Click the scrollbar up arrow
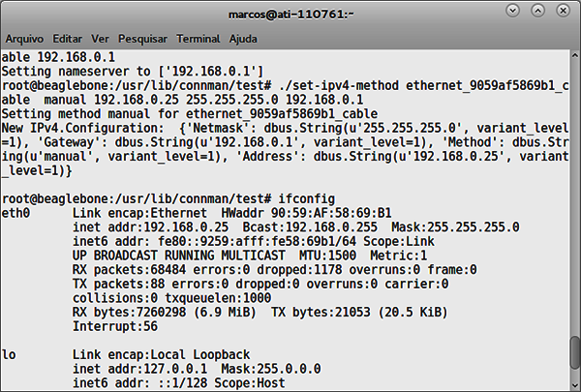Screen dimensions: 581x392 (x=574, y=55)
